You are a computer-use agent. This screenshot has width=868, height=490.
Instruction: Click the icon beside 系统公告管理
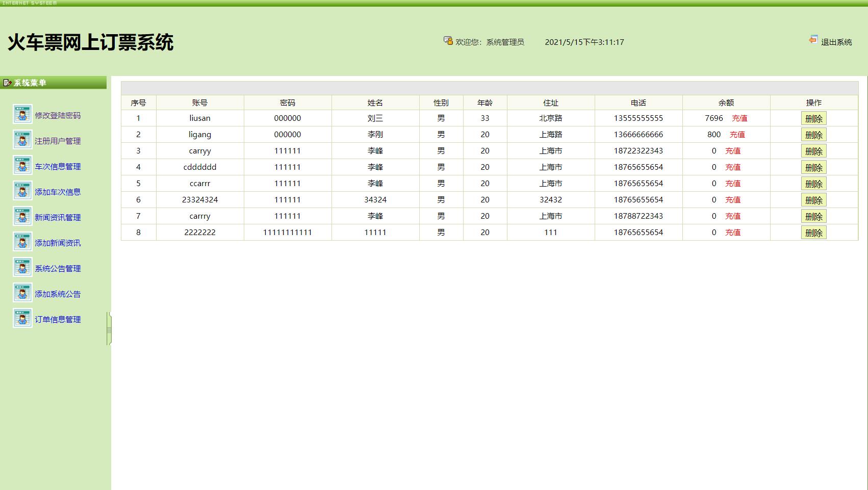(x=22, y=267)
